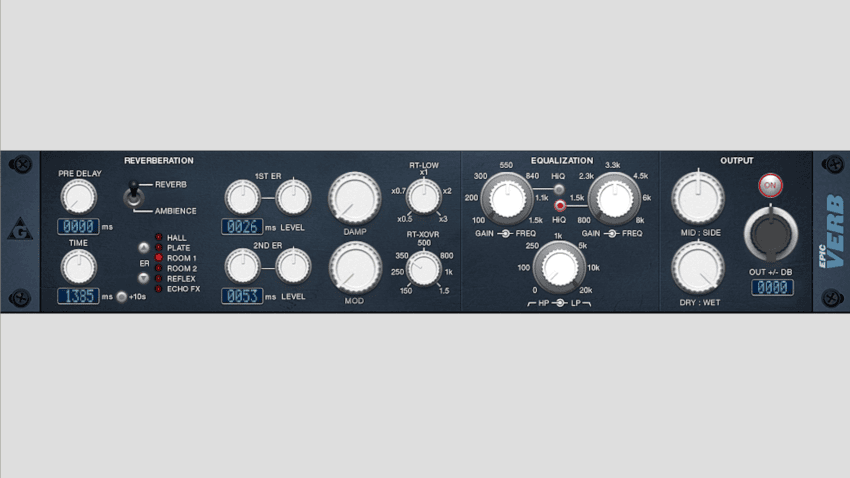This screenshot has width=850, height=478.
Task: Click the black Out +/- dB knob
Action: (771, 235)
